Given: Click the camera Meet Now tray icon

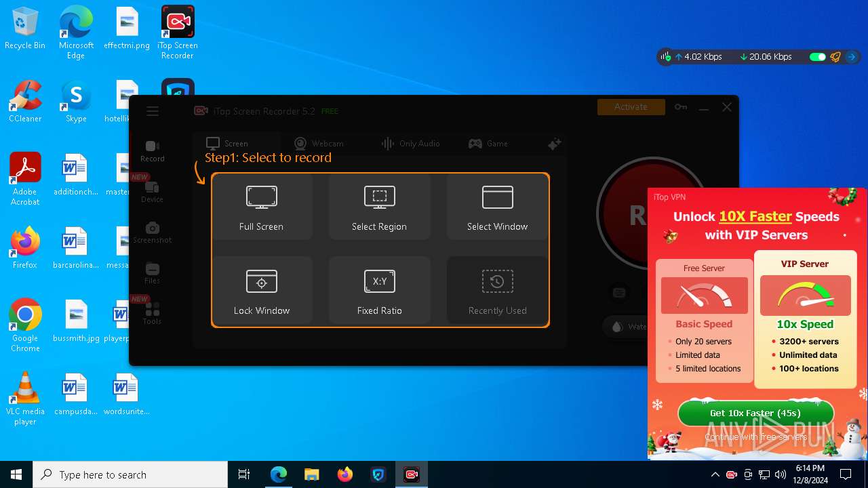Looking at the screenshot, I should [x=748, y=474].
